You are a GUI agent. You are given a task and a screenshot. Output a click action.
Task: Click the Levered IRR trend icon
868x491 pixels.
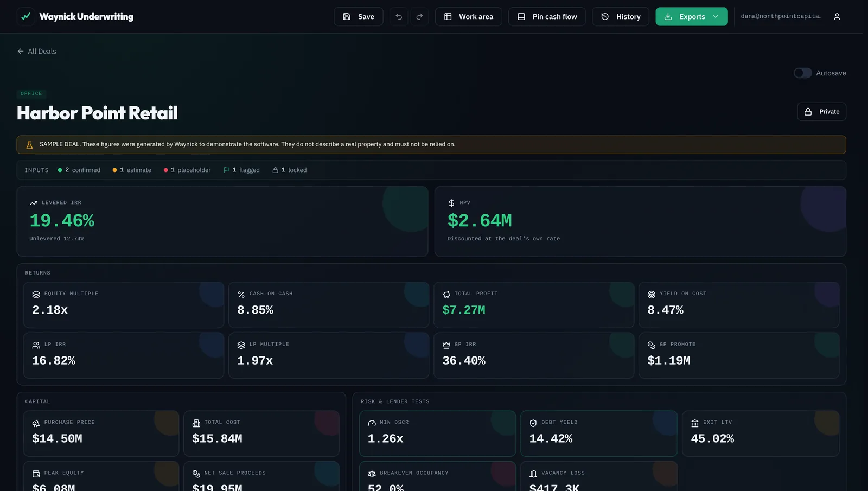(x=34, y=203)
